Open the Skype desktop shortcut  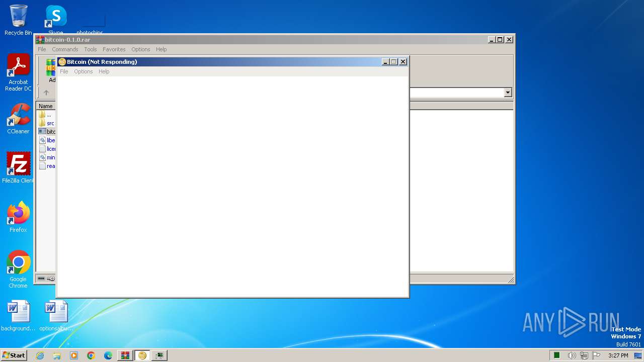click(x=56, y=19)
